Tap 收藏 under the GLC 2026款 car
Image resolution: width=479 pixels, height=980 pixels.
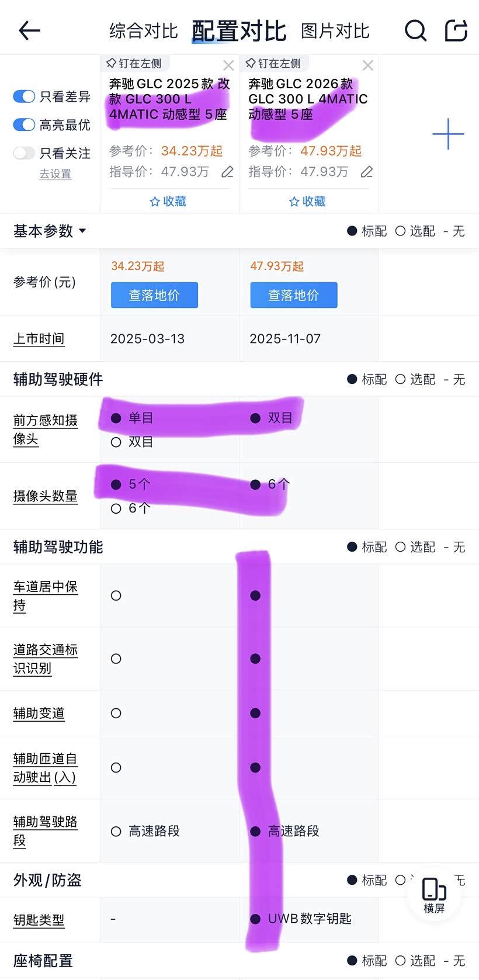click(x=307, y=201)
